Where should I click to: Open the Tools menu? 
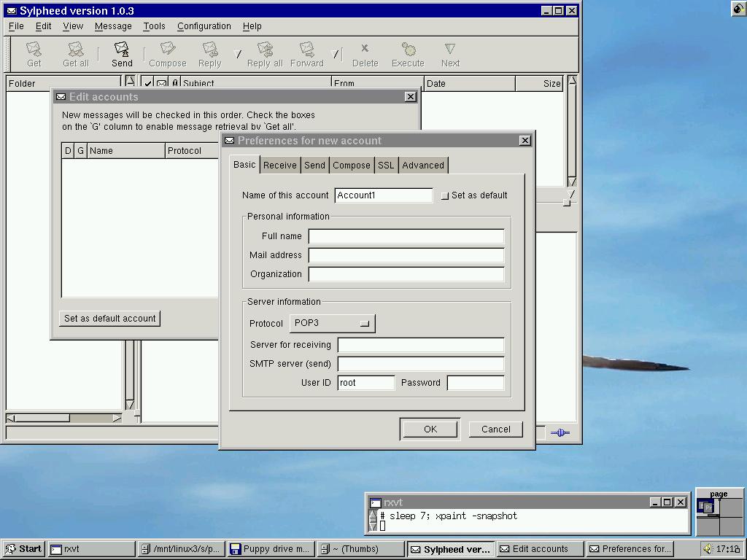[x=155, y=26]
